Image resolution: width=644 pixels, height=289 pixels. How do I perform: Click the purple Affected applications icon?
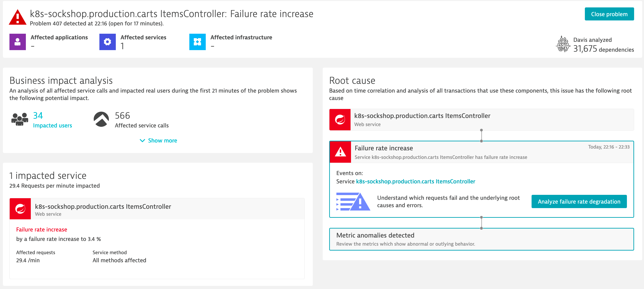coord(18,42)
